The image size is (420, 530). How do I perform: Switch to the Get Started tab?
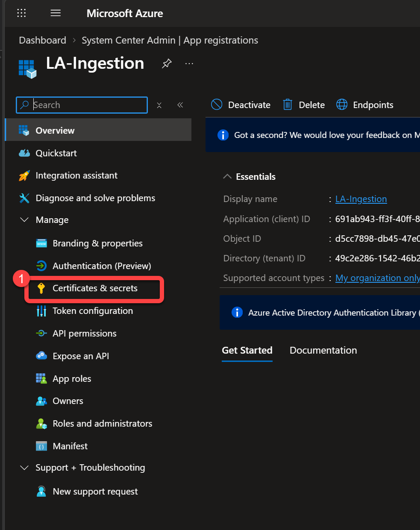pos(247,351)
